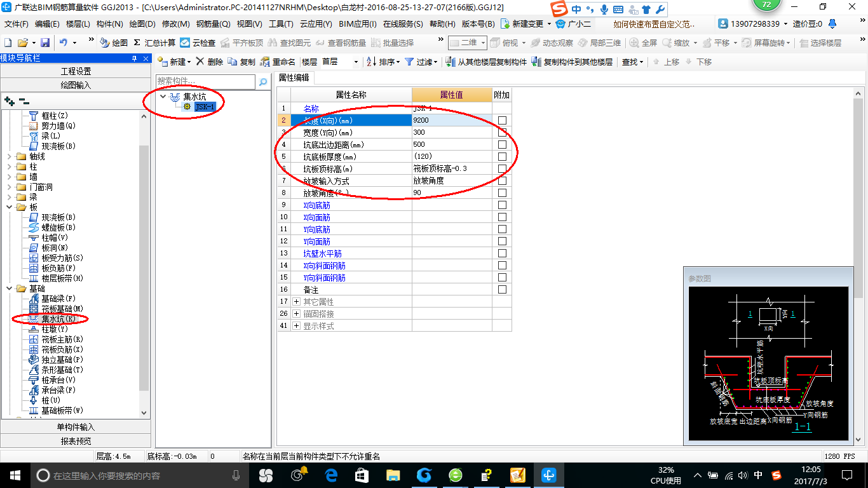This screenshot has width=868, height=488.
Task: Open 云应用(Y) menu
Action: tap(316, 24)
